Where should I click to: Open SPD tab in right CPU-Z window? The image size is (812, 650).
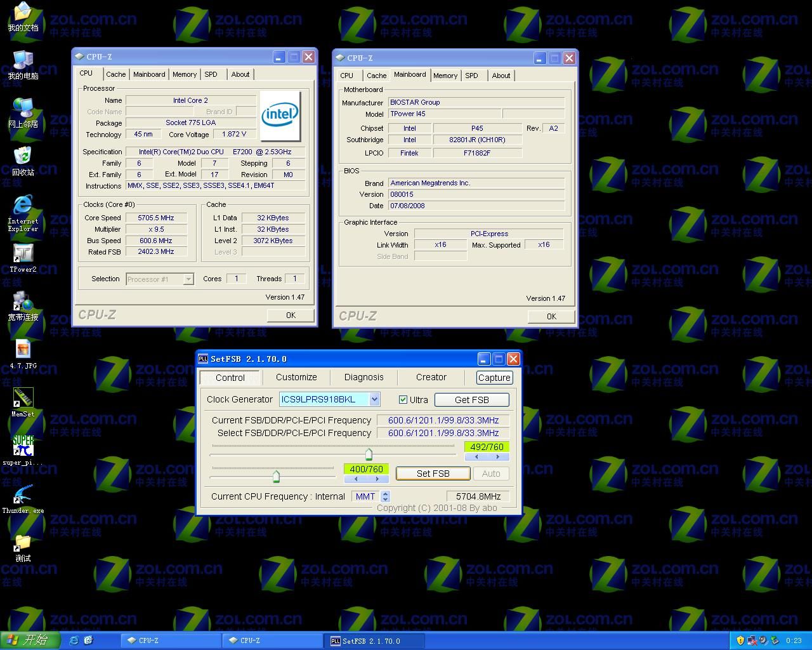click(x=471, y=76)
